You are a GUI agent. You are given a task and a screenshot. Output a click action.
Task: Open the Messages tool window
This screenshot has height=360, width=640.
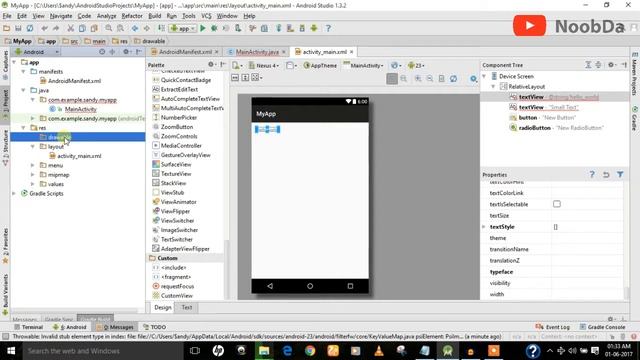(x=115, y=327)
